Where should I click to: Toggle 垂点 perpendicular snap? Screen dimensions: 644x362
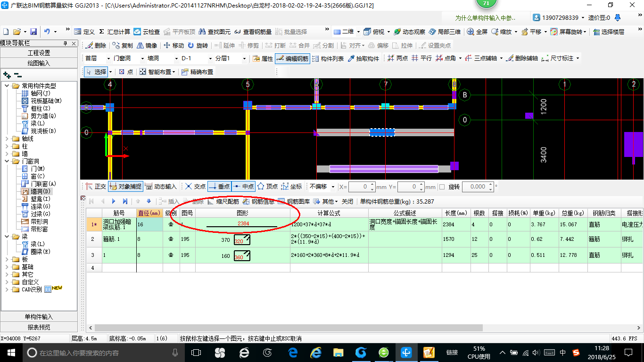(219, 187)
